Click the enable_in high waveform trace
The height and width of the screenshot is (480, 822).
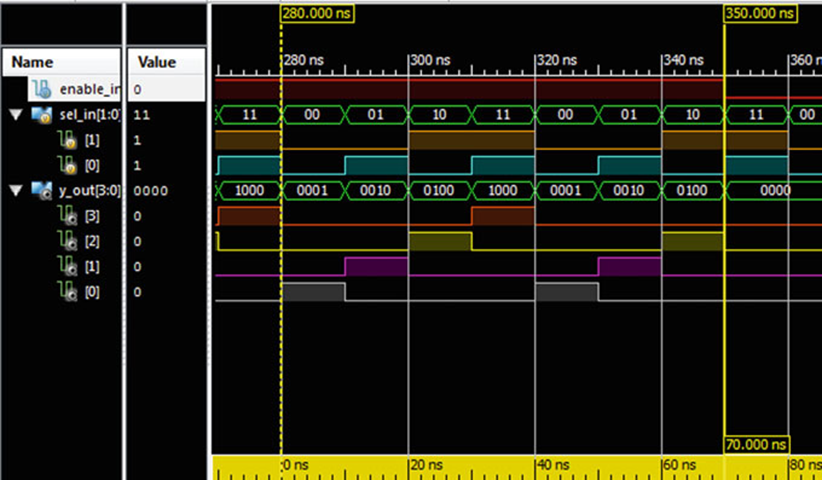[x=469, y=89]
